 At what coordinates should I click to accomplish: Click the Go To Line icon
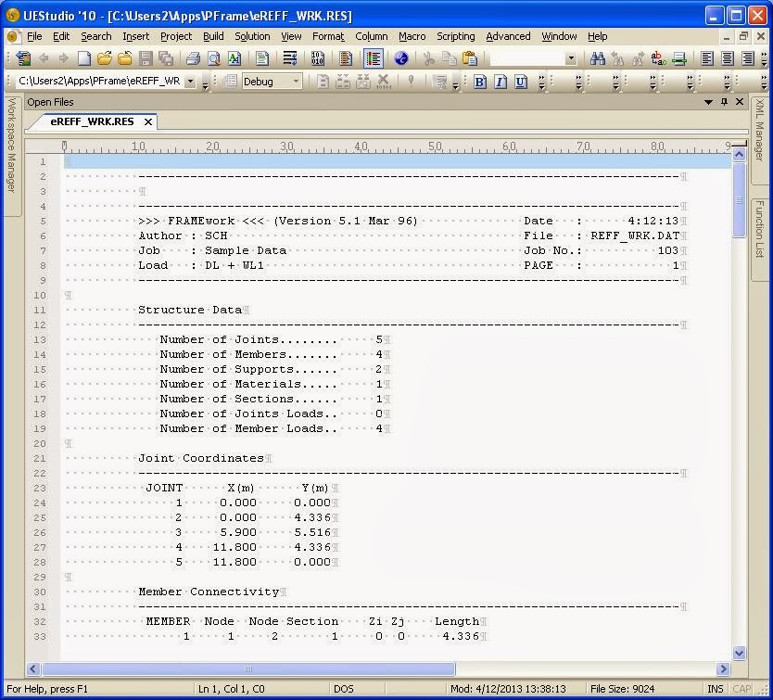tap(678, 58)
